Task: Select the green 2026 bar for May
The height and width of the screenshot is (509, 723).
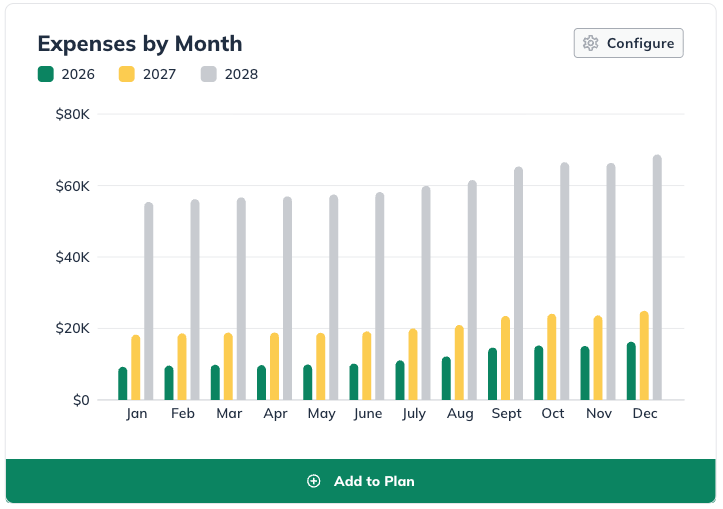Action: (x=308, y=382)
